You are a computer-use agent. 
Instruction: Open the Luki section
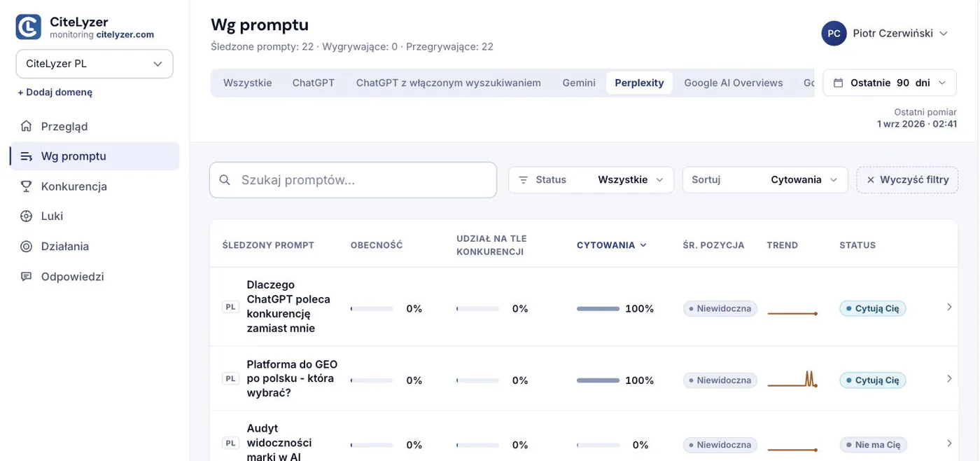click(x=94, y=216)
